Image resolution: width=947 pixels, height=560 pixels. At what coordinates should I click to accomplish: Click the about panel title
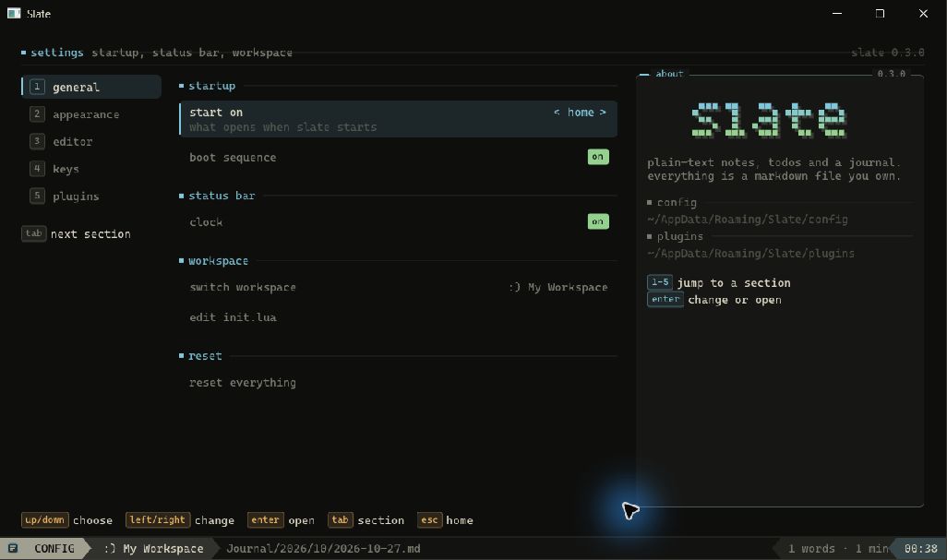click(x=669, y=74)
